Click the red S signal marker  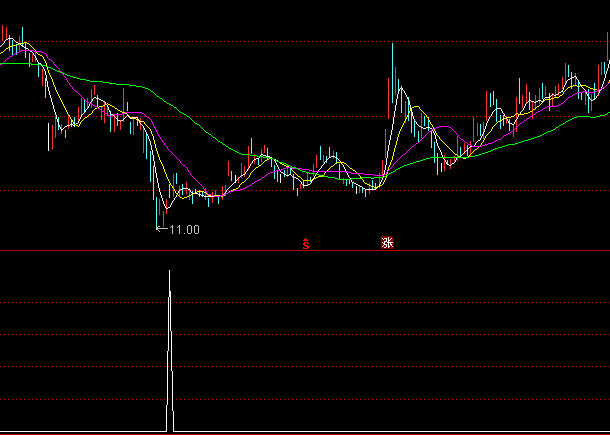coord(305,242)
